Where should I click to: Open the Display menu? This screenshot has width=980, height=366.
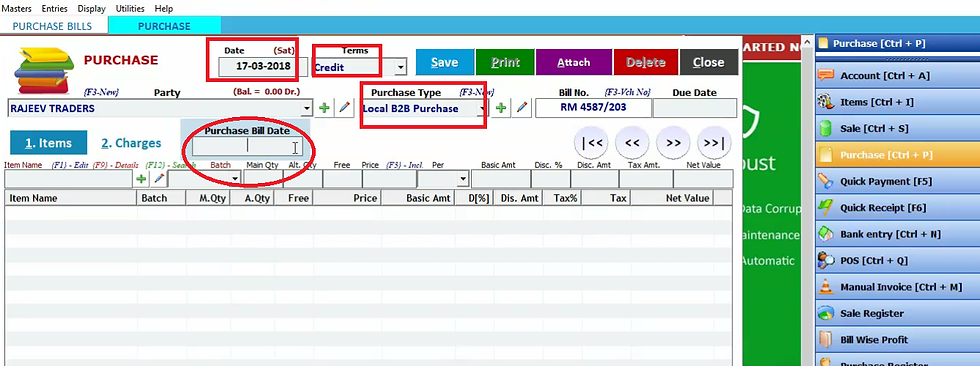(x=92, y=9)
